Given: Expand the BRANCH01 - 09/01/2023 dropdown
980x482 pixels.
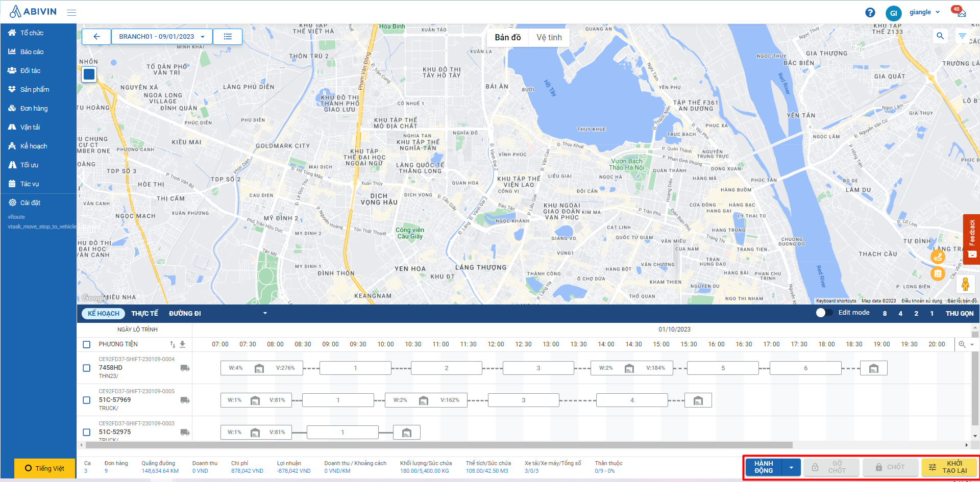Looking at the screenshot, I should (162, 36).
